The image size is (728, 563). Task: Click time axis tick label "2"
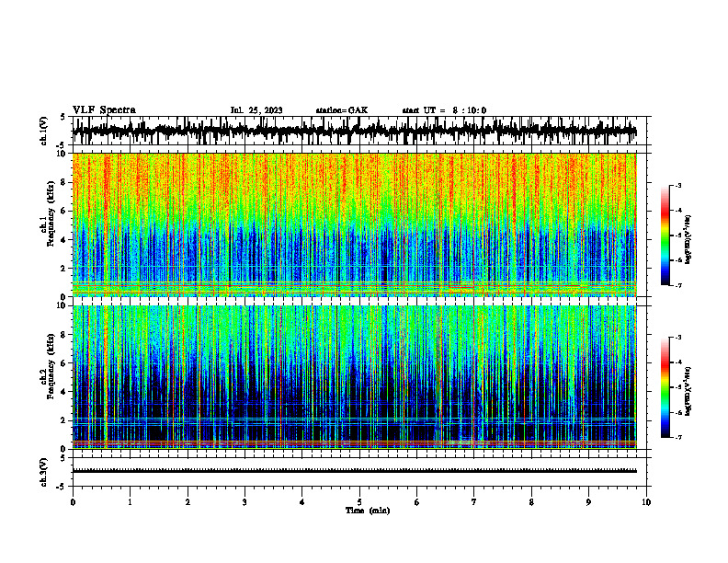pos(188,502)
